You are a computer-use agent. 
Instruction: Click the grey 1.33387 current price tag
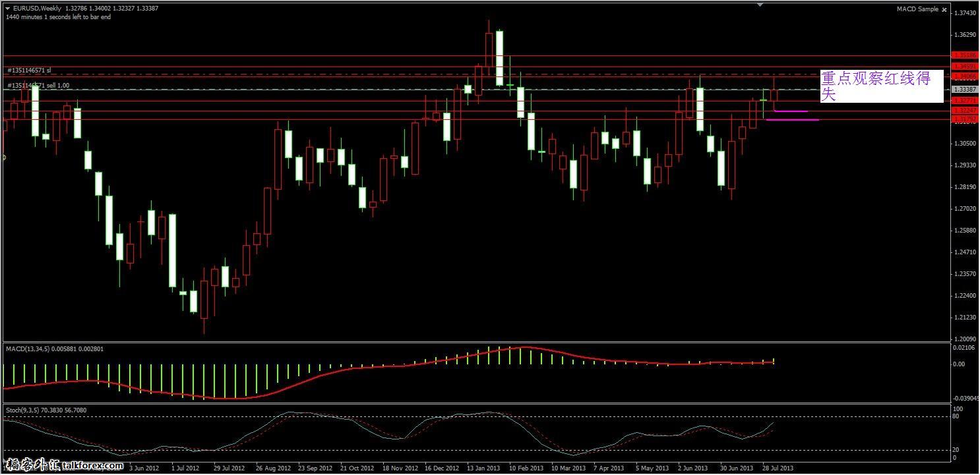pos(965,89)
